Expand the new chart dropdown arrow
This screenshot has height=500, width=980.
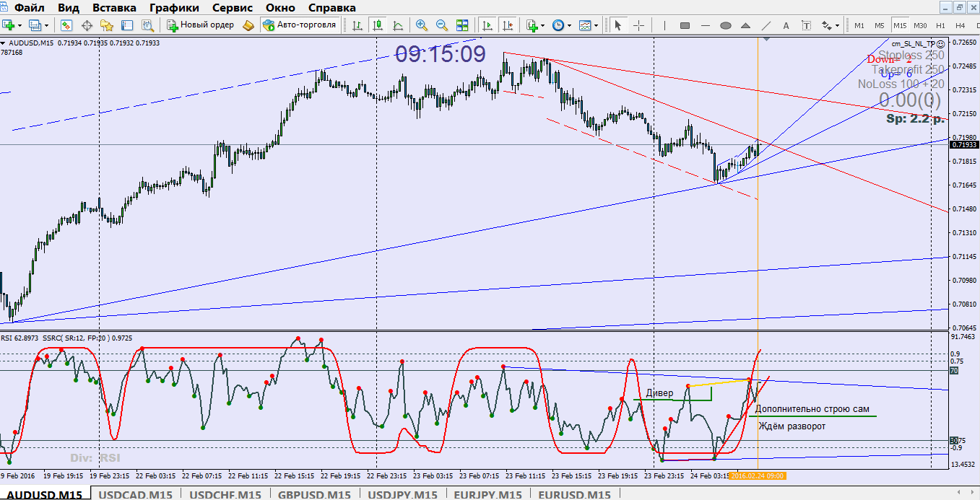pos(20,25)
